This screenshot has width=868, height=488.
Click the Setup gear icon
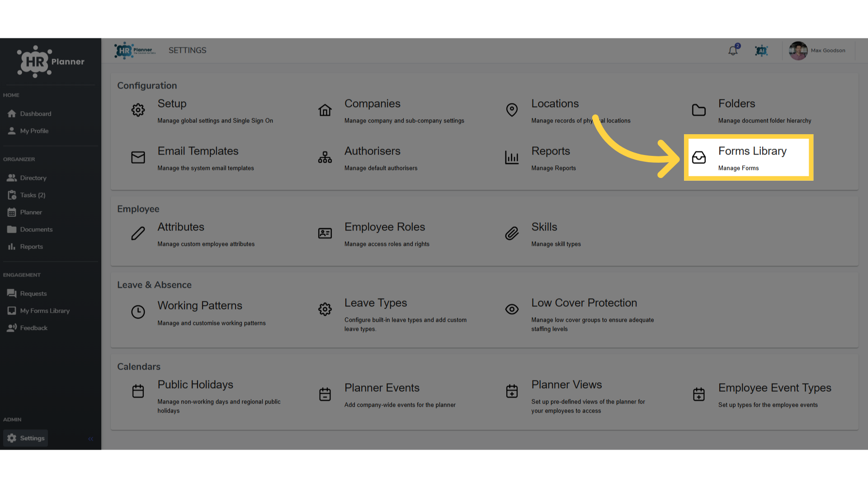click(x=138, y=110)
